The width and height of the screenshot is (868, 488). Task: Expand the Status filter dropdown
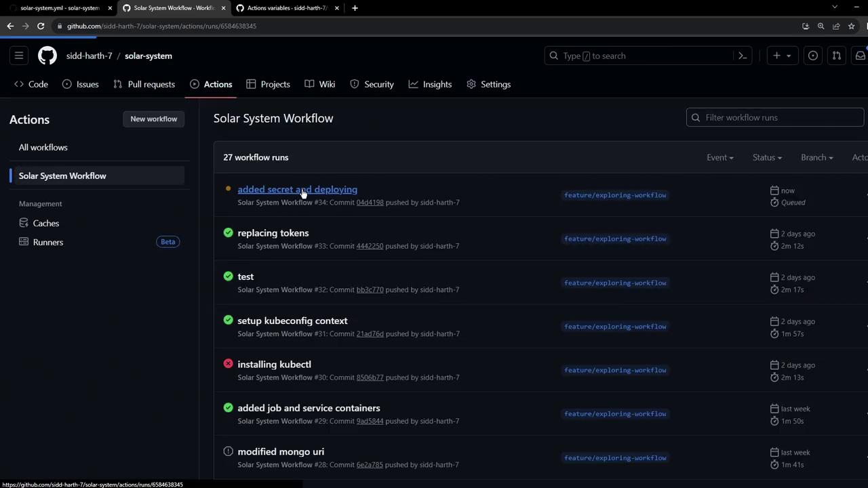[767, 157]
